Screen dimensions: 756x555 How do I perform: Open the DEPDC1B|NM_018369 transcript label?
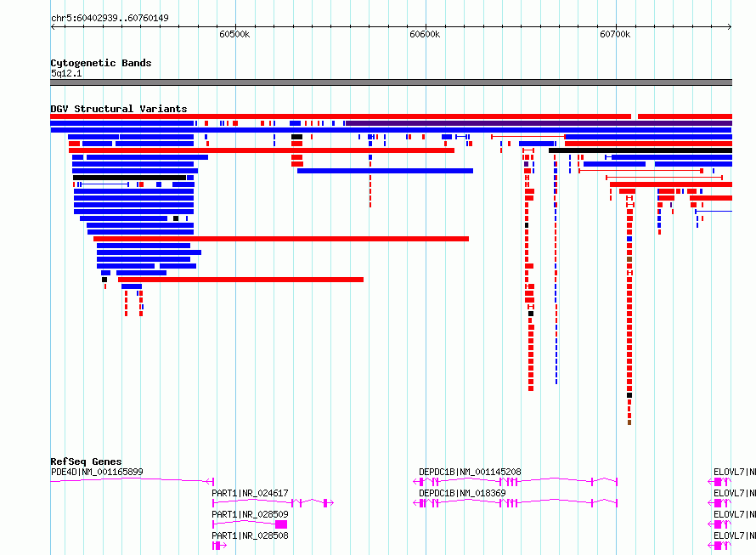tap(462, 493)
